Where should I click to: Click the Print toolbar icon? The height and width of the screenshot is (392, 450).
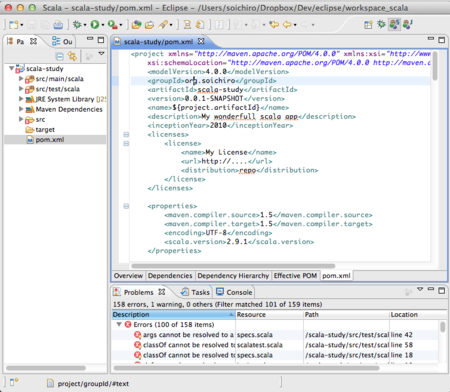(58, 24)
